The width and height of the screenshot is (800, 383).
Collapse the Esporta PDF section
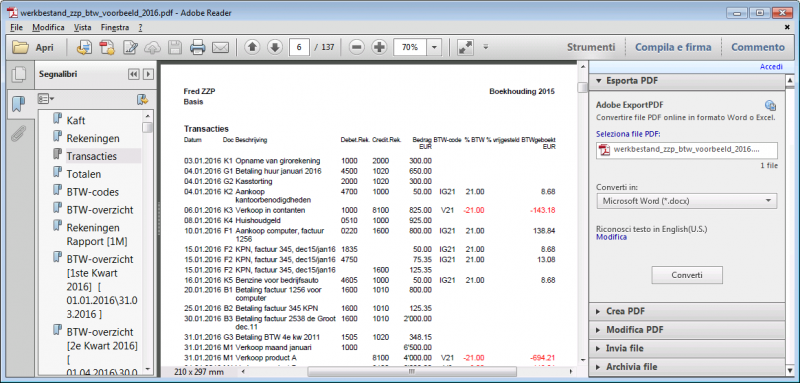pos(686,81)
